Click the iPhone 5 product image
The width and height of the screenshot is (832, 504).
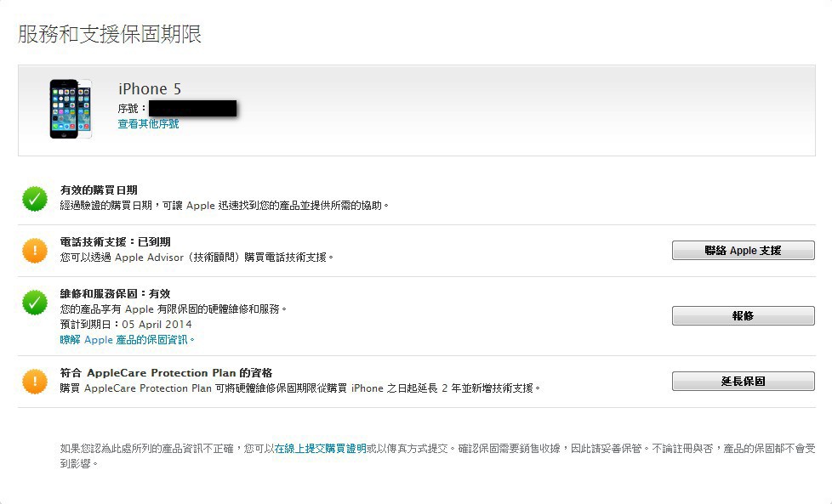tap(71, 109)
